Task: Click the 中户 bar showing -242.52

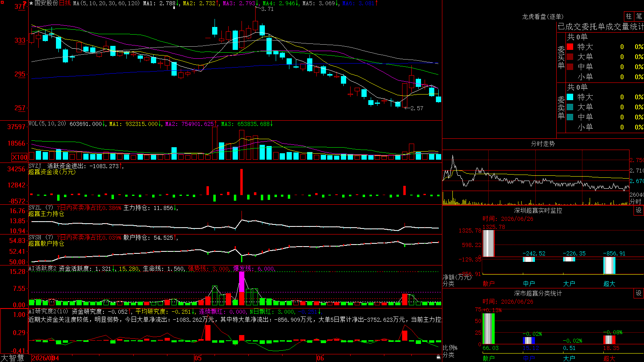Action: 529,259
